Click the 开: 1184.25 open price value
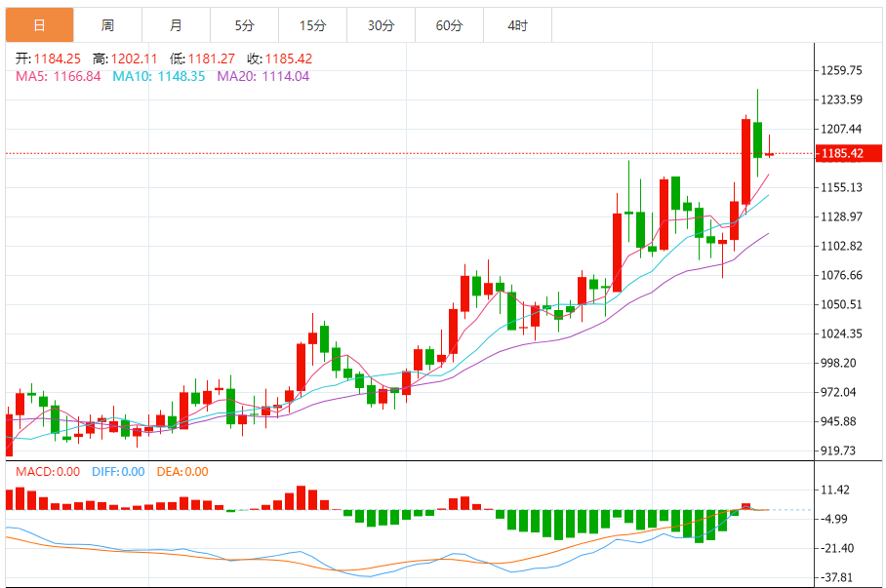886x588 pixels. 48,59
